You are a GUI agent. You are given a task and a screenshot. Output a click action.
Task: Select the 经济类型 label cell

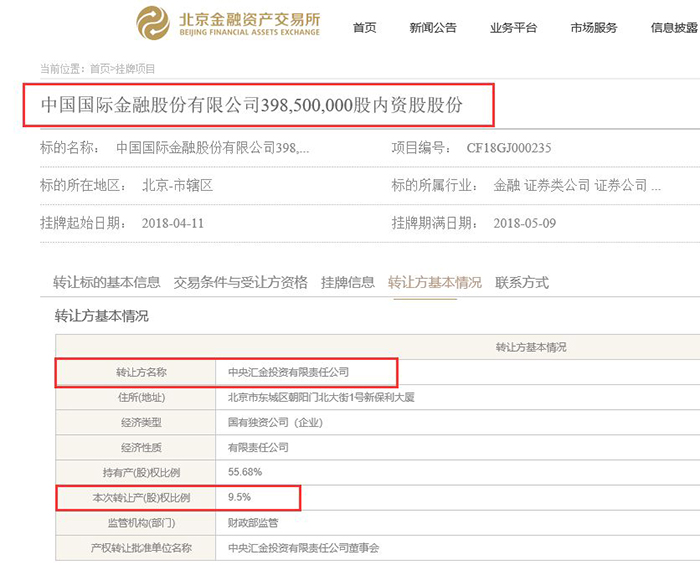(136, 422)
